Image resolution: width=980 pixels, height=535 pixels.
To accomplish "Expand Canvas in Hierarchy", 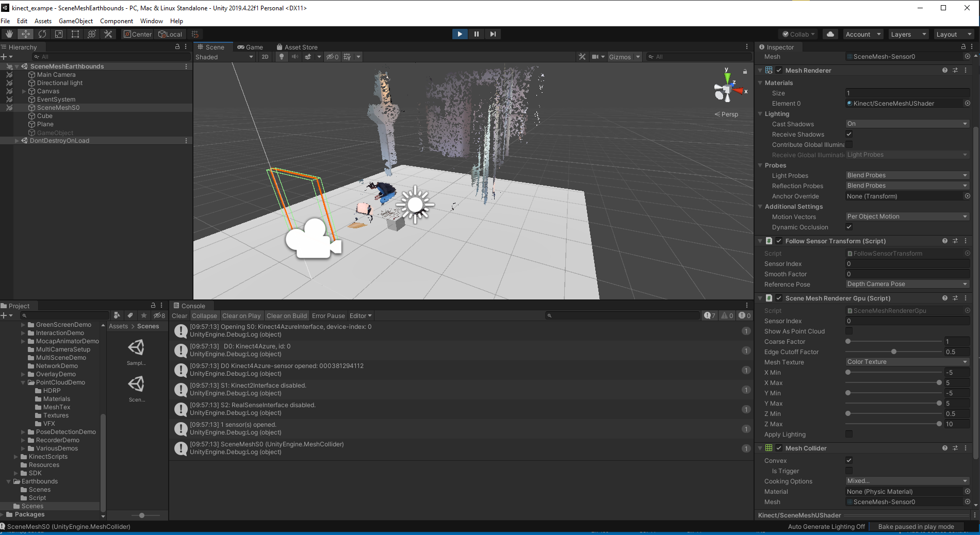I will [24, 91].
